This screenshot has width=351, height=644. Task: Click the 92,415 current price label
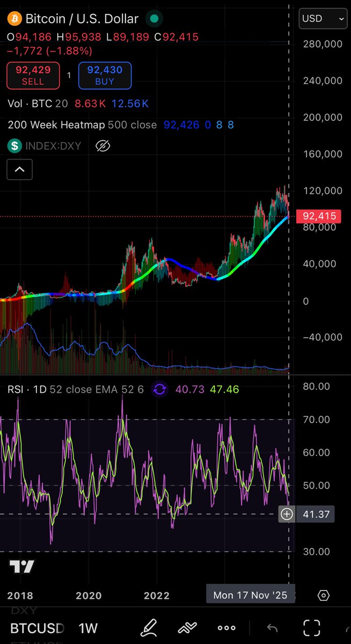point(319,216)
